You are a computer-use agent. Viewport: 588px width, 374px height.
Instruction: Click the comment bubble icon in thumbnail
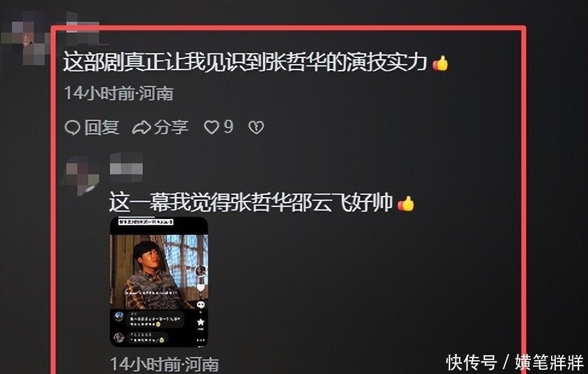pyautogui.click(x=201, y=304)
